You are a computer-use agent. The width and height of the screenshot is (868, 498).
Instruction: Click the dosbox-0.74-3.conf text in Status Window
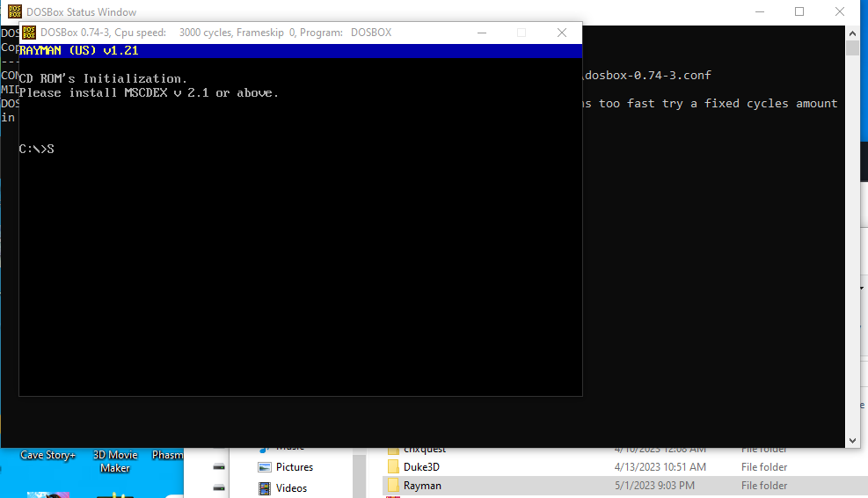click(x=647, y=75)
